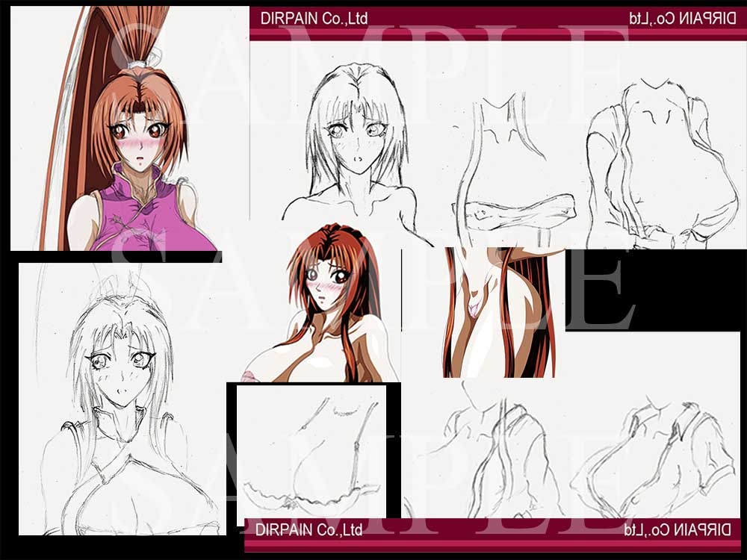
Task: Select the pencil sketch portrait with high collar outfit
Action: tap(123, 399)
